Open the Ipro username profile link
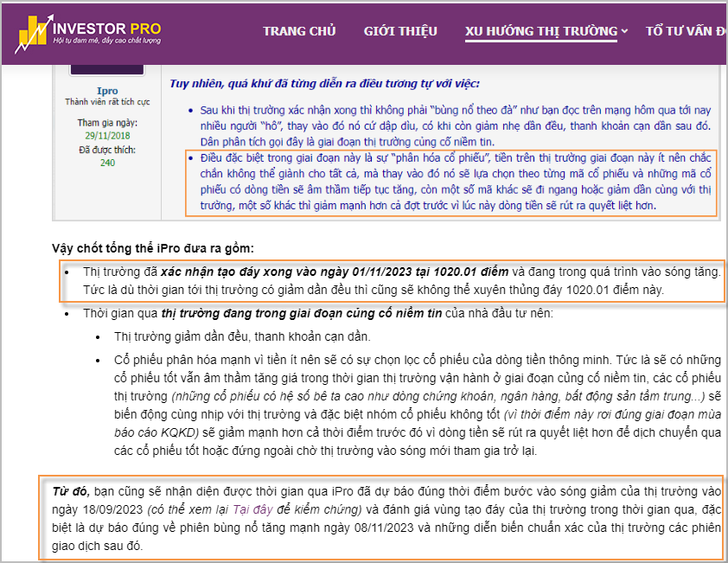This screenshot has height=563, width=728. point(107,91)
